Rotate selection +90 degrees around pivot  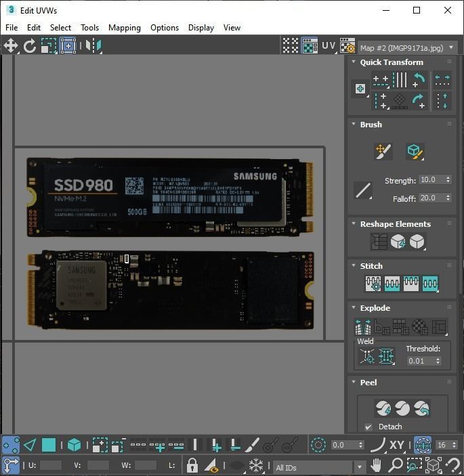(x=419, y=101)
